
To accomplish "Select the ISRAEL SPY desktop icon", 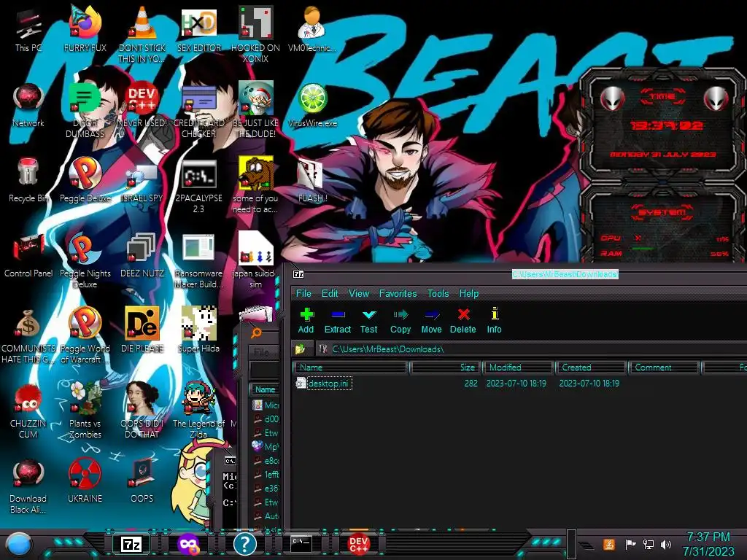I will [x=142, y=183].
